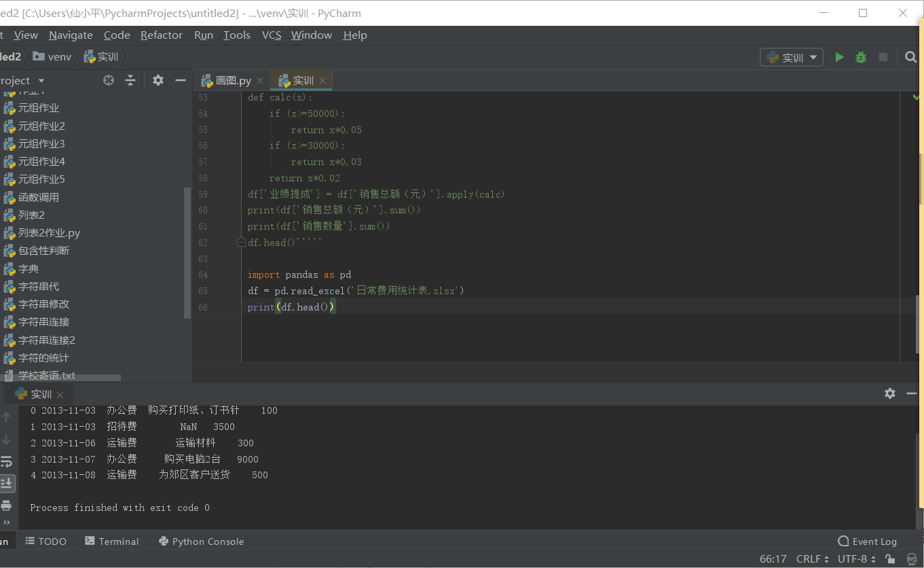
Task: Open the Navigate menu
Action: pyautogui.click(x=71, y=35)
